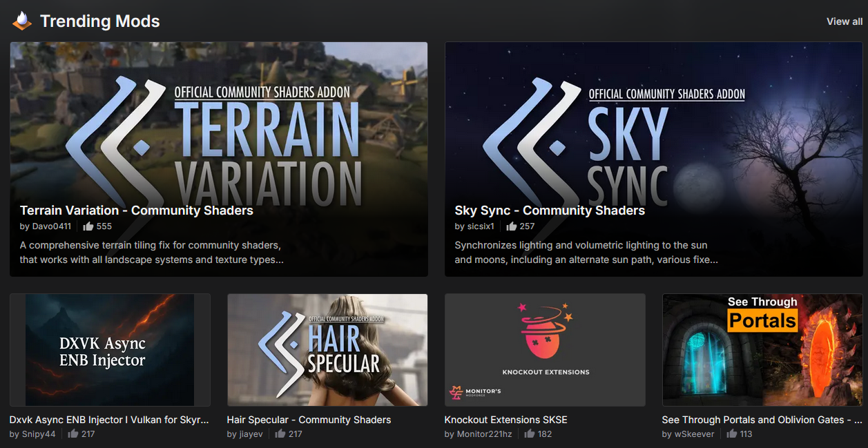The image size is (868, 448).
Task: Click Hair Specular - Community Shaders title
Action: [309, 420]
